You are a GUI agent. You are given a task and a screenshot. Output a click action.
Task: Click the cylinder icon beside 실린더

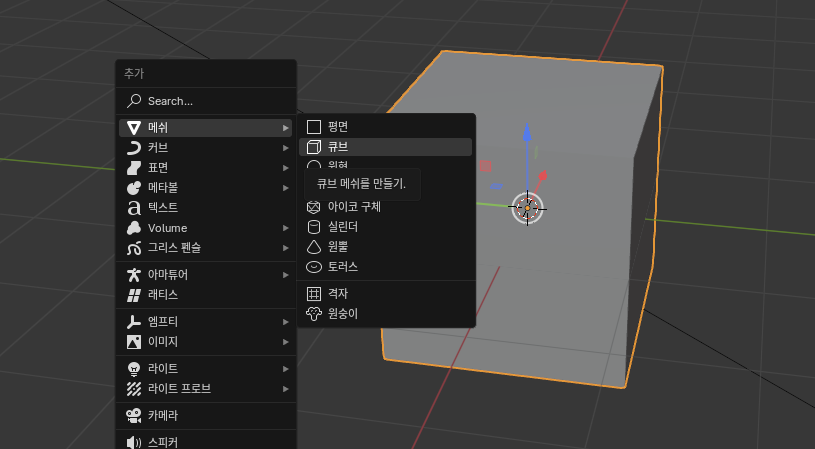[x=314, y=227]
